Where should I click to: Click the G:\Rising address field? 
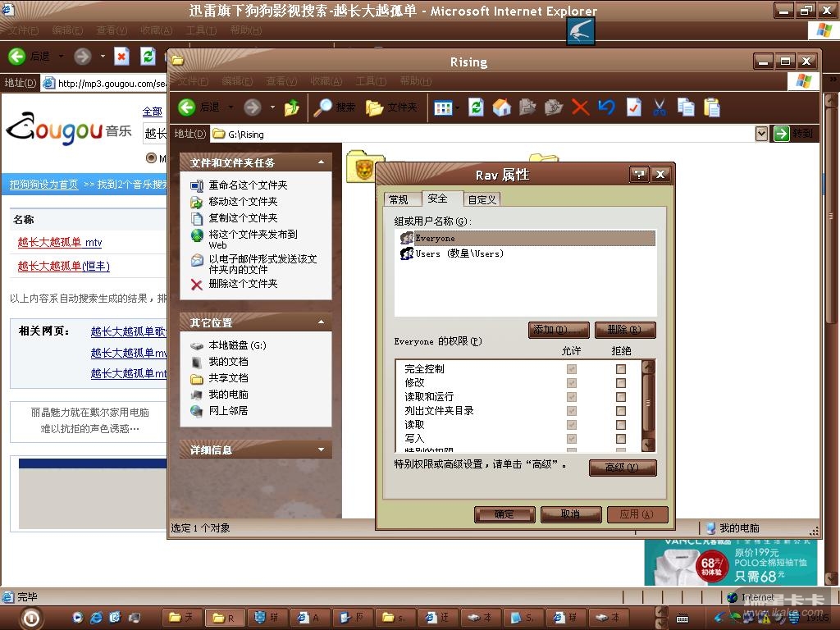pyautogui.click(x=482, y=134)
